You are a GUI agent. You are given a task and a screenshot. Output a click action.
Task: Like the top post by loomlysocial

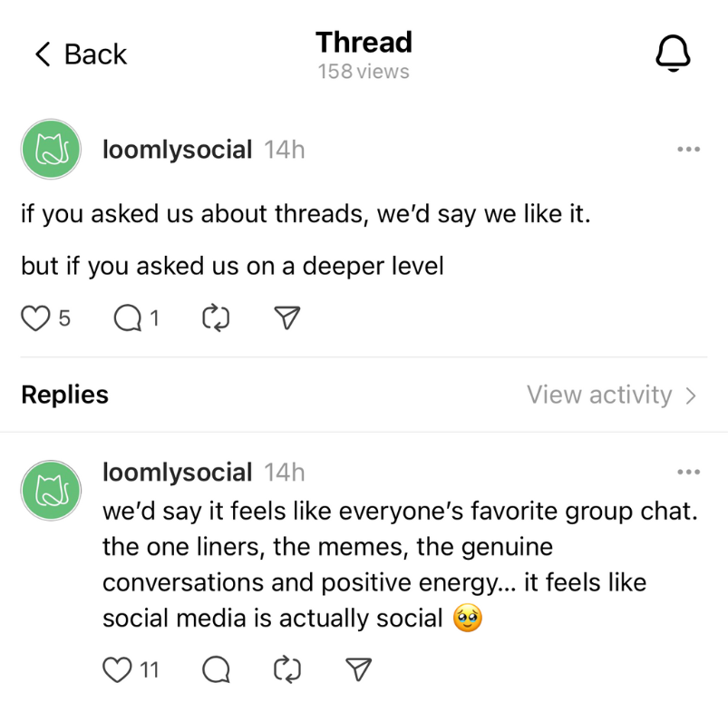[34, 318]
